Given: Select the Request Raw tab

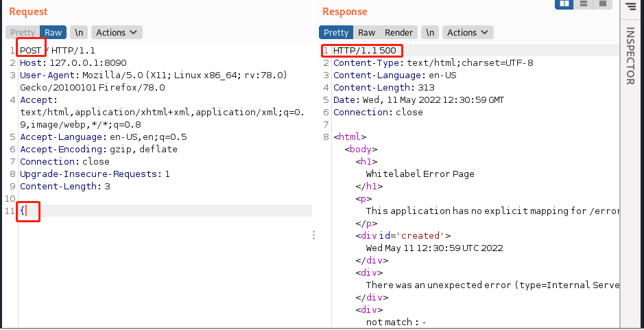Looking at the screenshot, I should (53, 32).
